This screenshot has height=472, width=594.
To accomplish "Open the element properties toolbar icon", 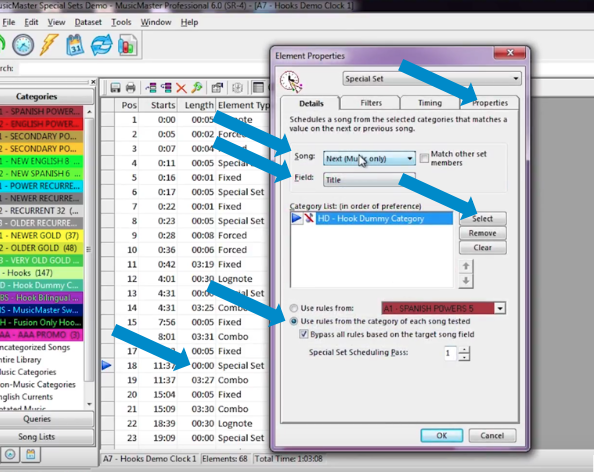I will [217, 88].
